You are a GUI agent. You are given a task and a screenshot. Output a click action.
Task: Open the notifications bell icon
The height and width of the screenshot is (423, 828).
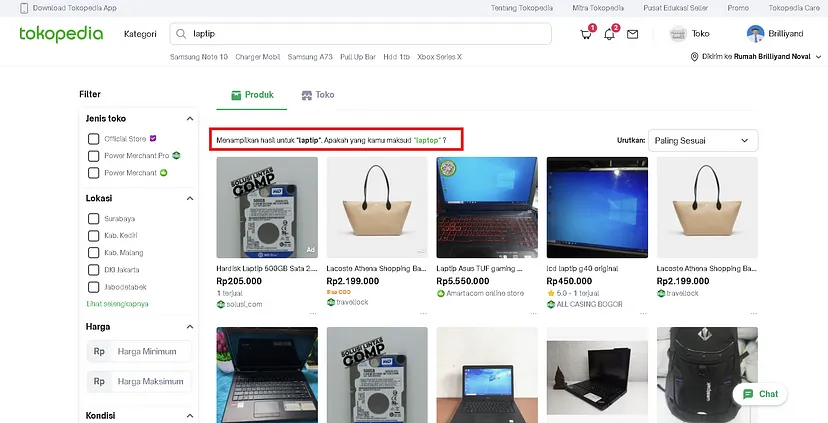609,34
